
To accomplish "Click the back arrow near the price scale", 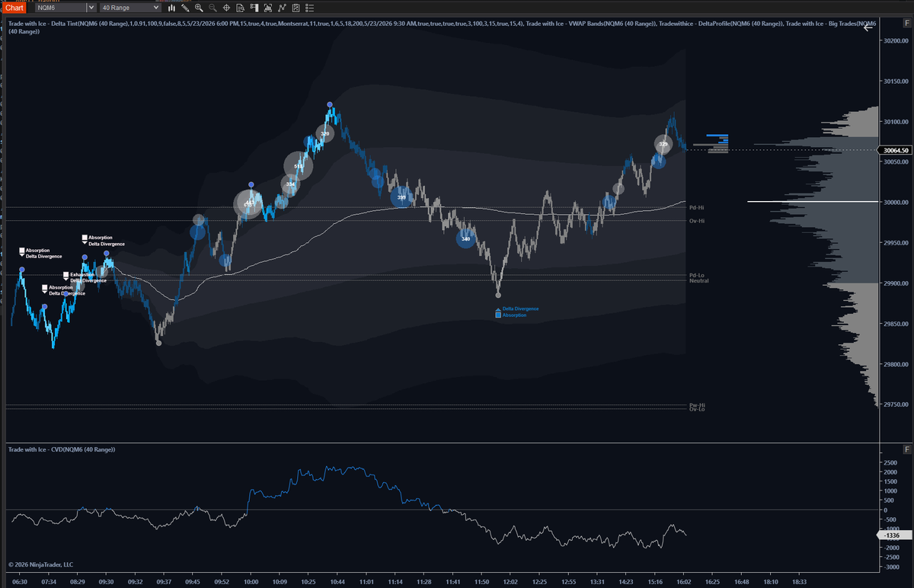I will [x=868, y=29].
